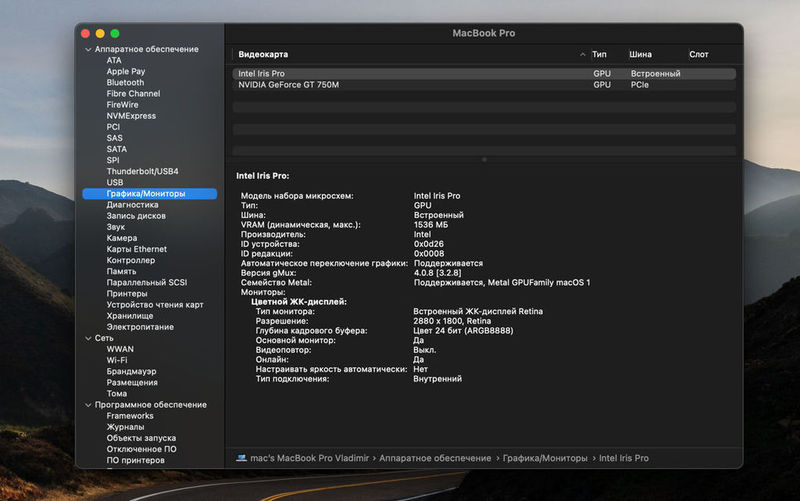
Task: Click the 2880 x 1800, Retina value
Action: point(452,321)
